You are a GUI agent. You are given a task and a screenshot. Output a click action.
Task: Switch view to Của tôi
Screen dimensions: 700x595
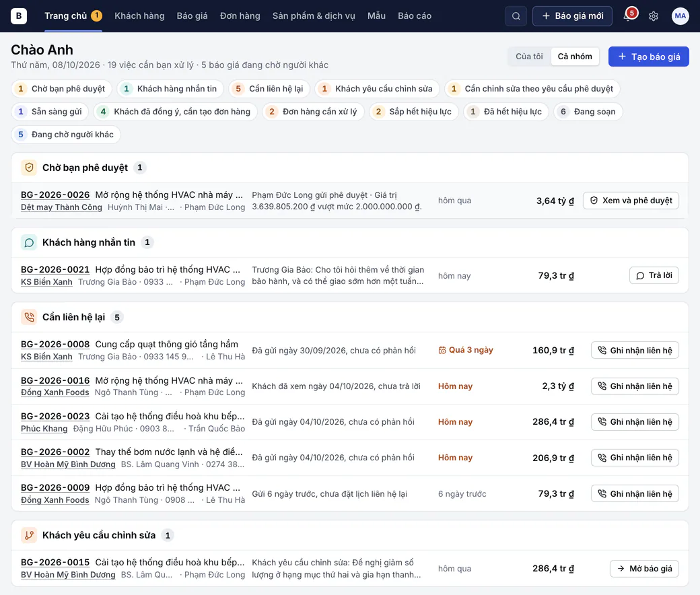click(529, 57)
